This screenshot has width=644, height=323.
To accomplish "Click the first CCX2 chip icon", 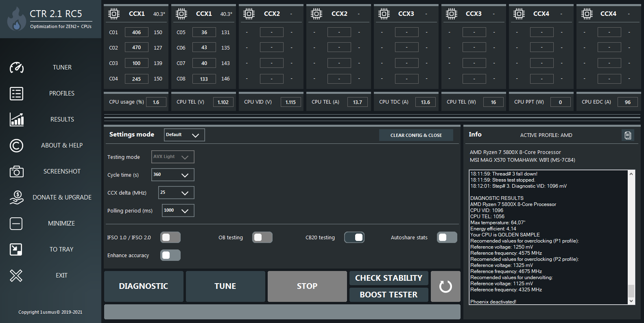I will [249, 14].
